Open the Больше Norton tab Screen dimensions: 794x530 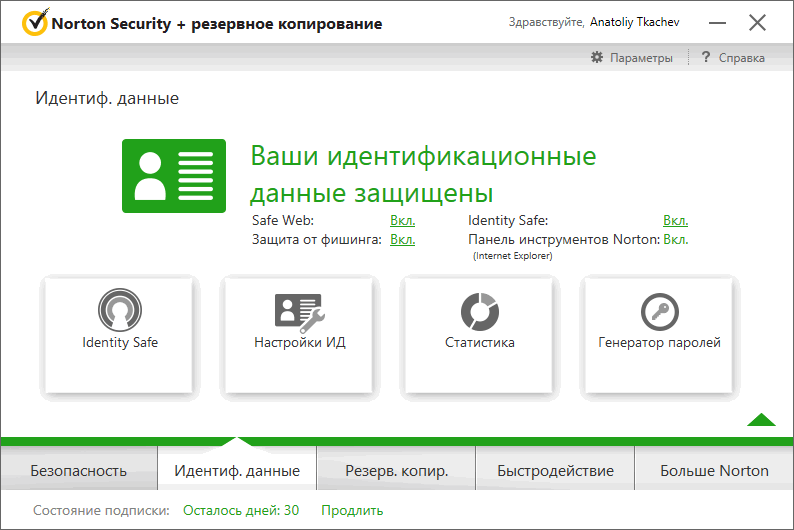pyautogui.click(x=714, y=470)
